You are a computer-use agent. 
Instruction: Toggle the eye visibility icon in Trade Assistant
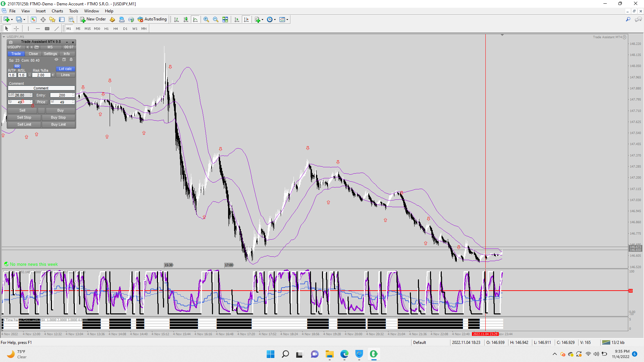(56, 60)
